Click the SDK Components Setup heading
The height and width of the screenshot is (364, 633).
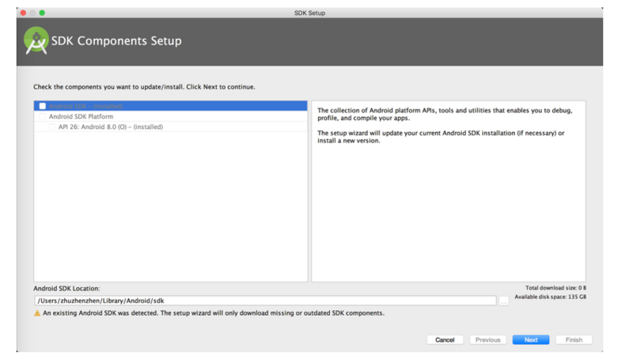(x=116, y=41)
